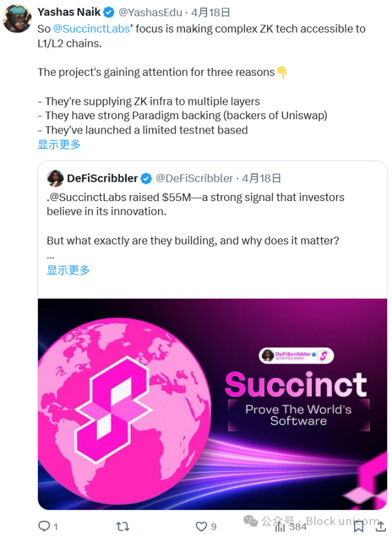Click Yashas Naik's profile avatar
Screen dimensions: 392x537
click(17, 17)
